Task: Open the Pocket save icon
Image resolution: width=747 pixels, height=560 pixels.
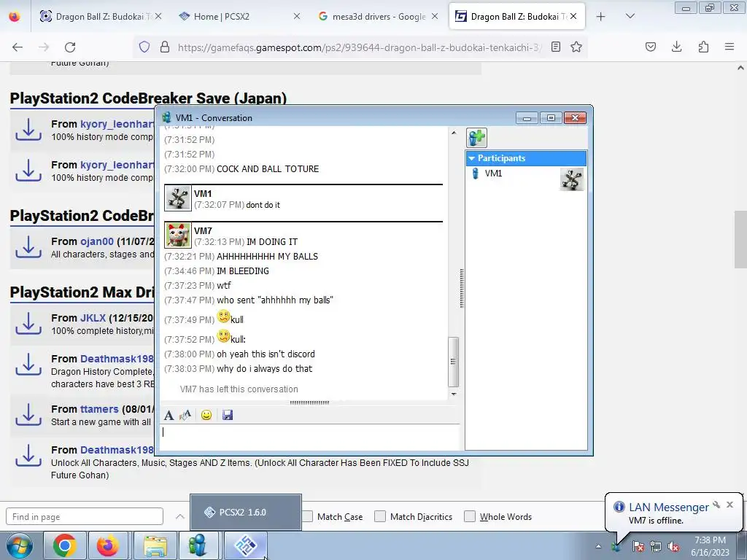Action: coord(651,47)
